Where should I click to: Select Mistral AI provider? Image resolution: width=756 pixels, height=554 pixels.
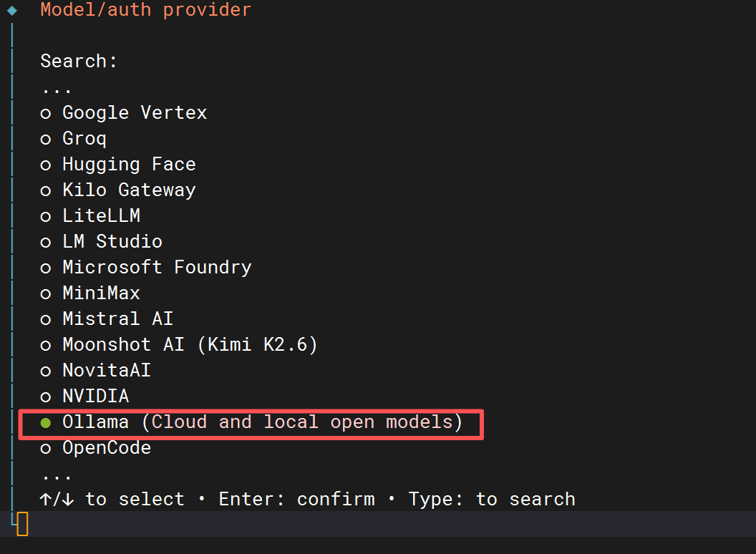point(107,319)
